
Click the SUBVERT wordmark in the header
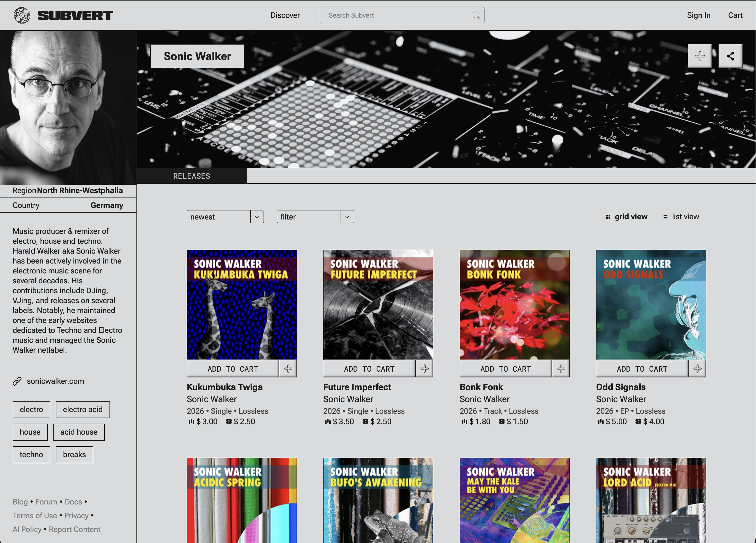(75, 15)
